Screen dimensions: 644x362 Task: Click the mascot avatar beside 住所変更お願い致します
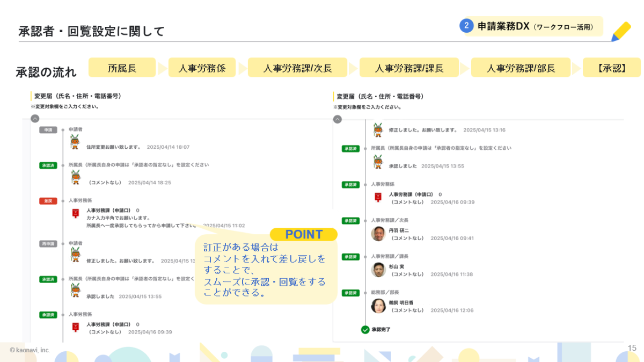(x=75, y=143)
